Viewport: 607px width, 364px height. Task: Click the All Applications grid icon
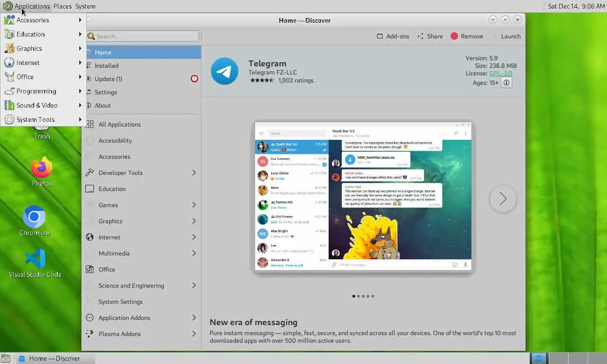[x=90, y=124]
